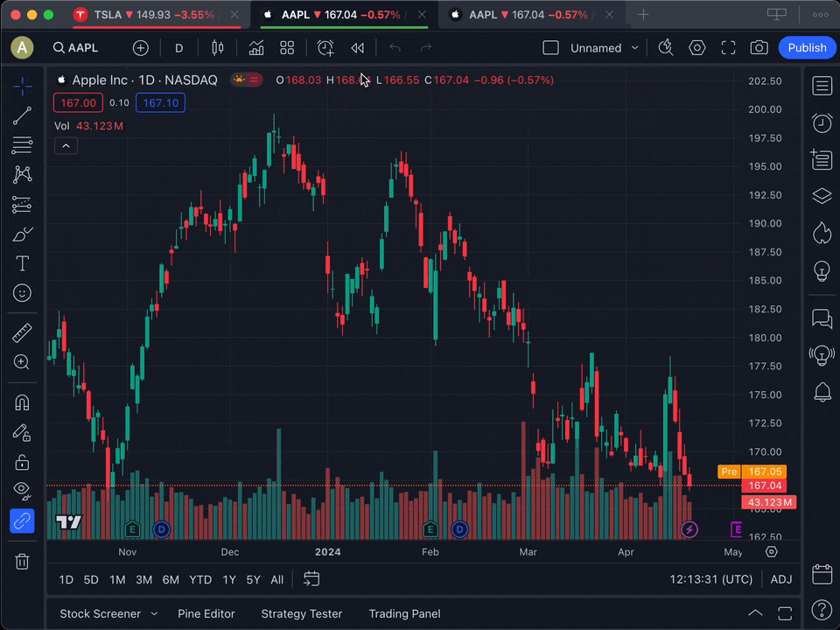This screenshot has height=630, width=840.
Task: Redo the last chart action
Action: pos(426,47)
